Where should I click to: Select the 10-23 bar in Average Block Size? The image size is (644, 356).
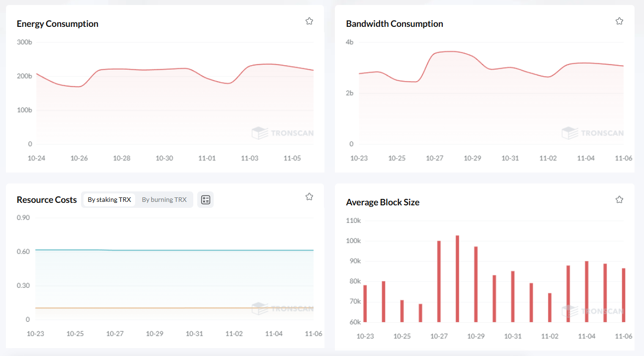coord(365,303)
